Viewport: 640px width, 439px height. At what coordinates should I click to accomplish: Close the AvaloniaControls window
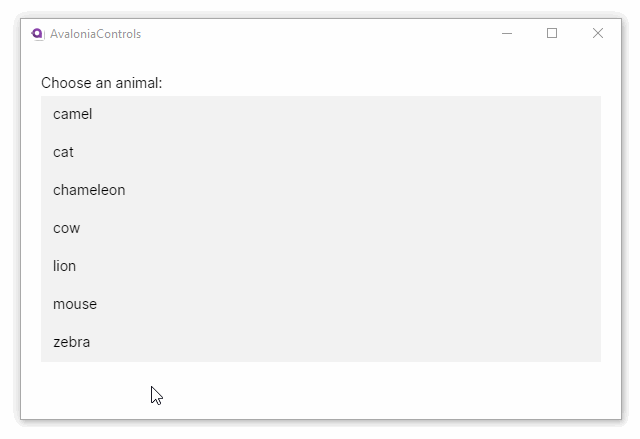[598, 34]
